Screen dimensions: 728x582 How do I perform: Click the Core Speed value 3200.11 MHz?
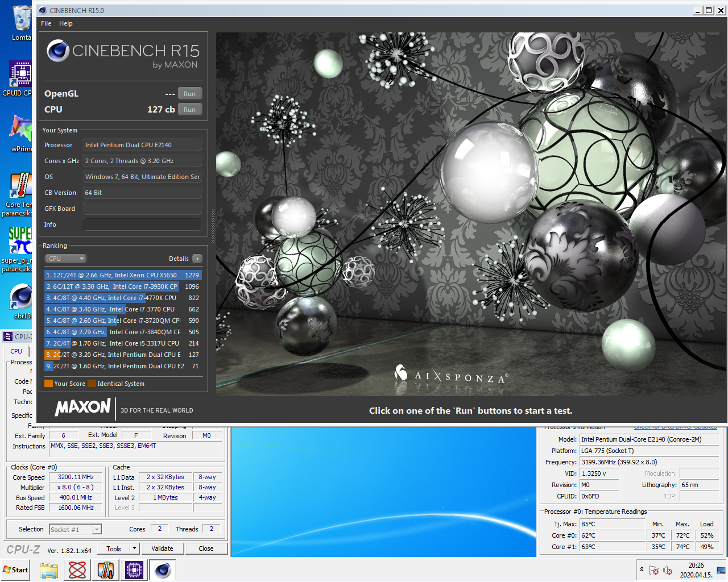[76, 477]
